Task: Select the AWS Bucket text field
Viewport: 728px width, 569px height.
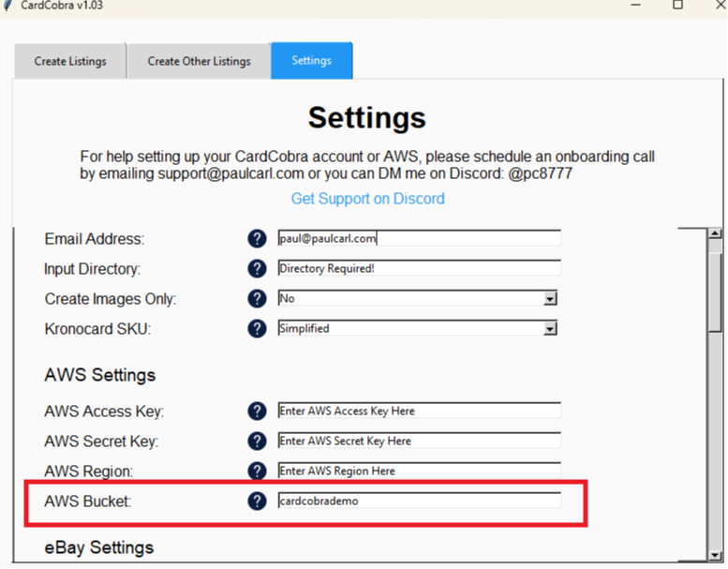Action: (x=419, y=501)
